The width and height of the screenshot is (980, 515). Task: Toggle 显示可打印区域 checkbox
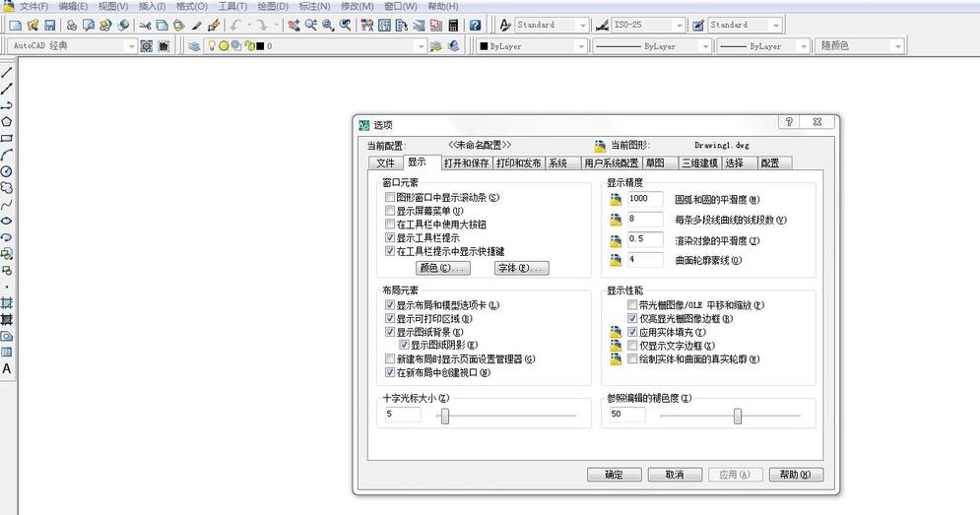click(390, 319)
